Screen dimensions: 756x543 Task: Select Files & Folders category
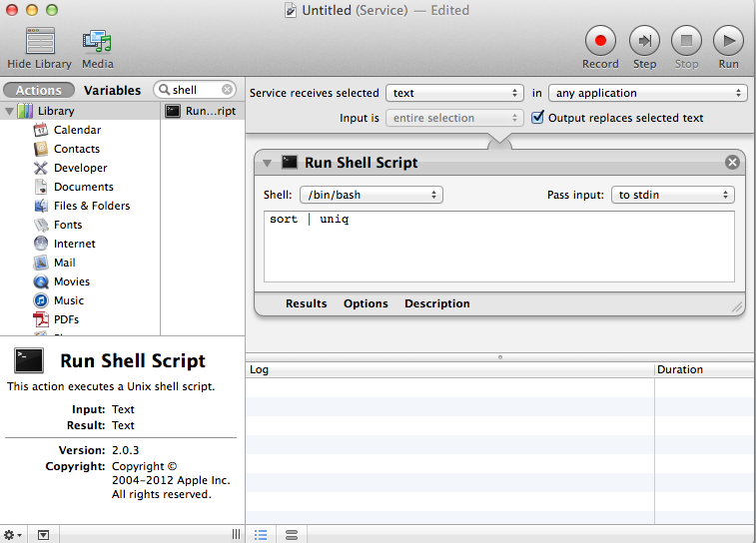[92, 206]
